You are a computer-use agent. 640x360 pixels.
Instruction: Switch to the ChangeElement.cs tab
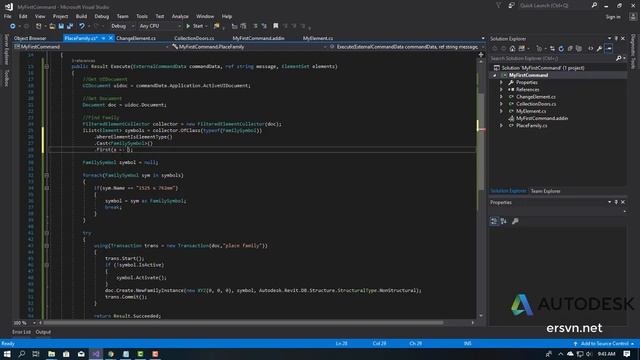(136, 38)
